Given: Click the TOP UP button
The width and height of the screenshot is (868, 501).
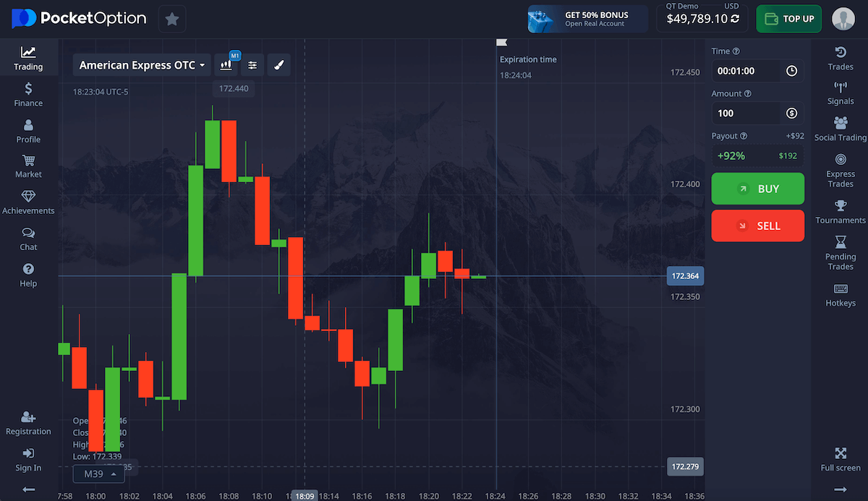Looking at the screenshot, I should coord(788,19).
